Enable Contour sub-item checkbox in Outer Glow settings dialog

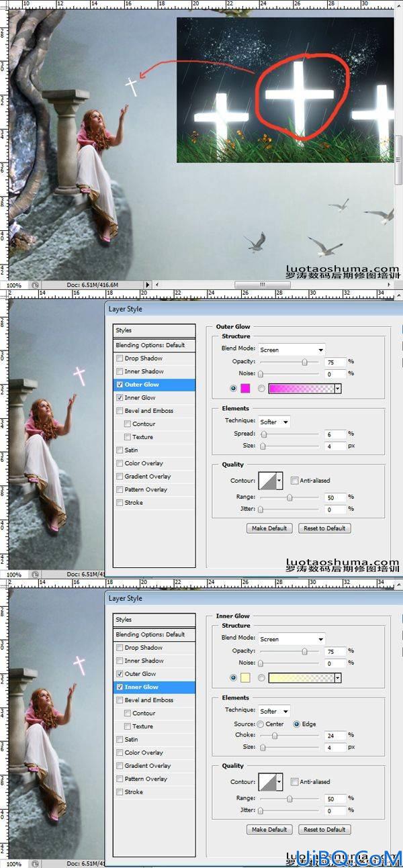point(128,424)
